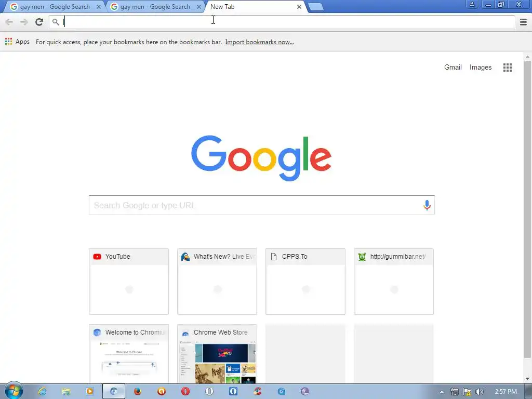The image size is (532, 399).
Task: Click the Chrome profile person button
Action: 472,4
